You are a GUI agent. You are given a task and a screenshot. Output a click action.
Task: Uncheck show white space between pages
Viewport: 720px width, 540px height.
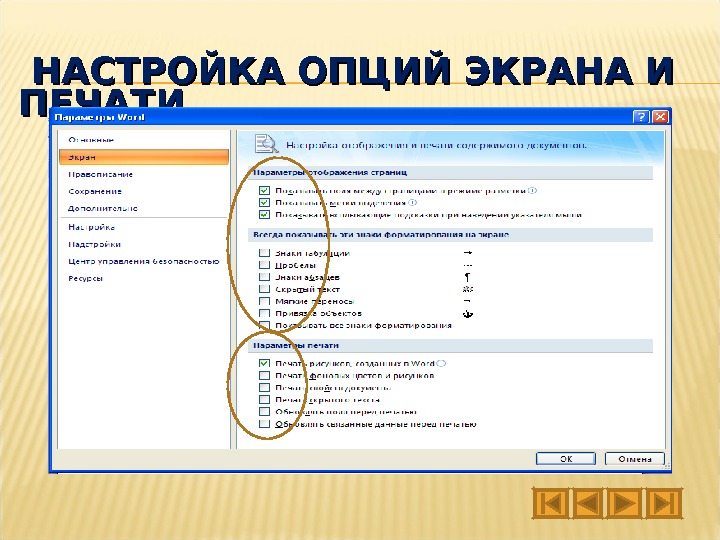pyautogui.click(x=264, y=190)
